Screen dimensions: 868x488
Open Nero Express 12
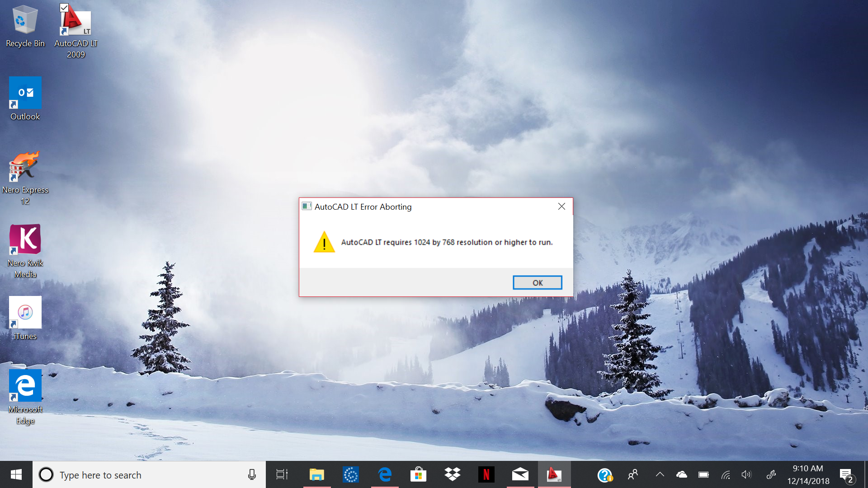pyautogui.click(x=25, y=166)
